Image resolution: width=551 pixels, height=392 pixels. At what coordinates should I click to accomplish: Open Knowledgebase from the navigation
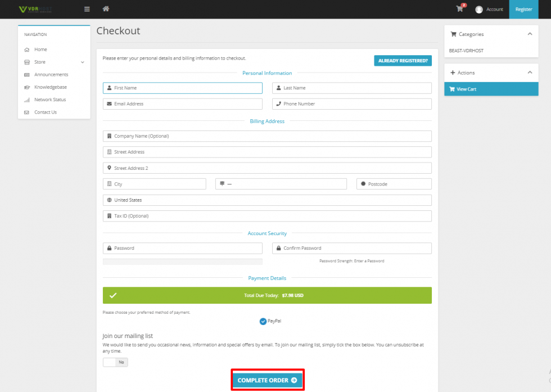click(x=50, y=87)
